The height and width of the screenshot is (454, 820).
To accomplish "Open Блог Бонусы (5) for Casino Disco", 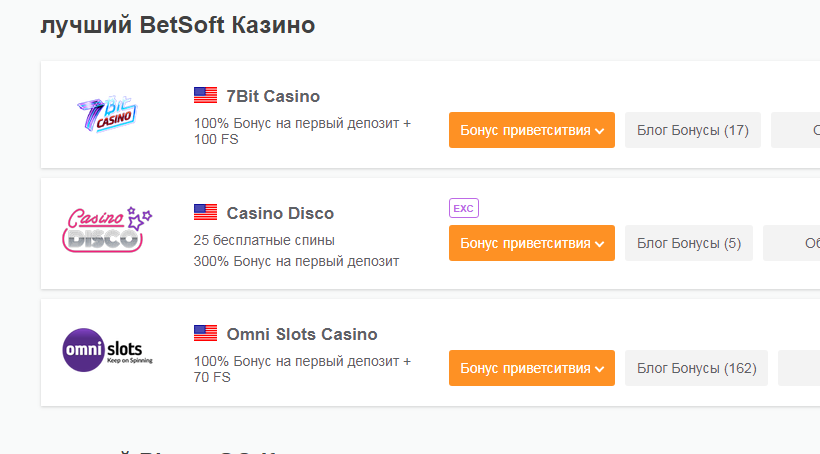I will (x=689, y=243).
